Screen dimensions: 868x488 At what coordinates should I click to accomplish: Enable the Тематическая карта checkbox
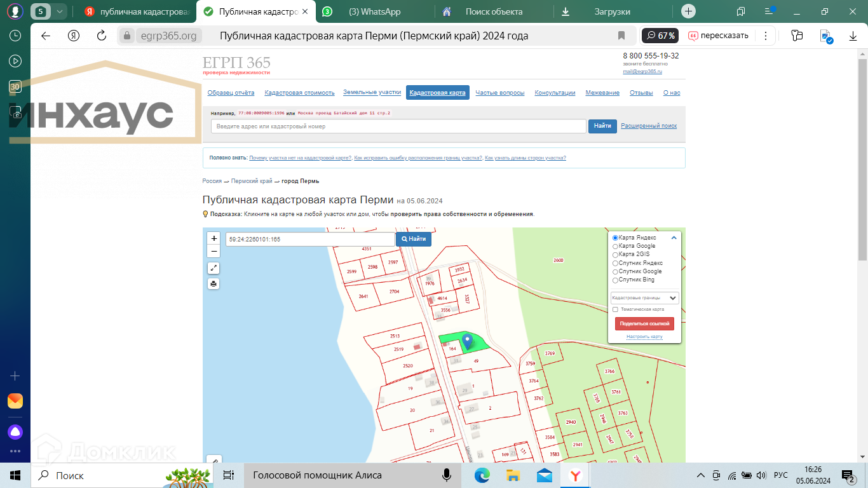(615, 309)
